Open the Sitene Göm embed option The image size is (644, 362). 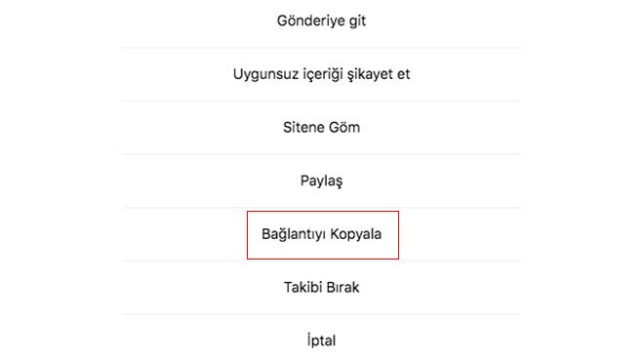[322, 128]
